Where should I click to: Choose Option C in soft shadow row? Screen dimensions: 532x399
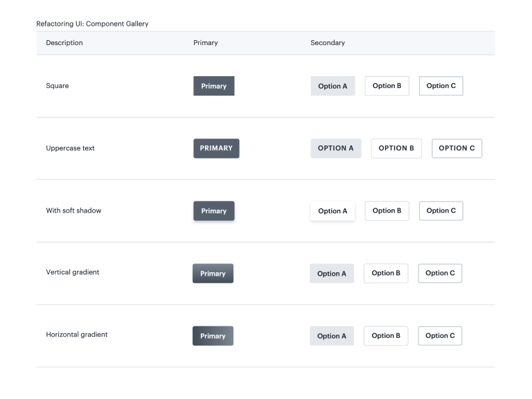[x=441, y=211]
